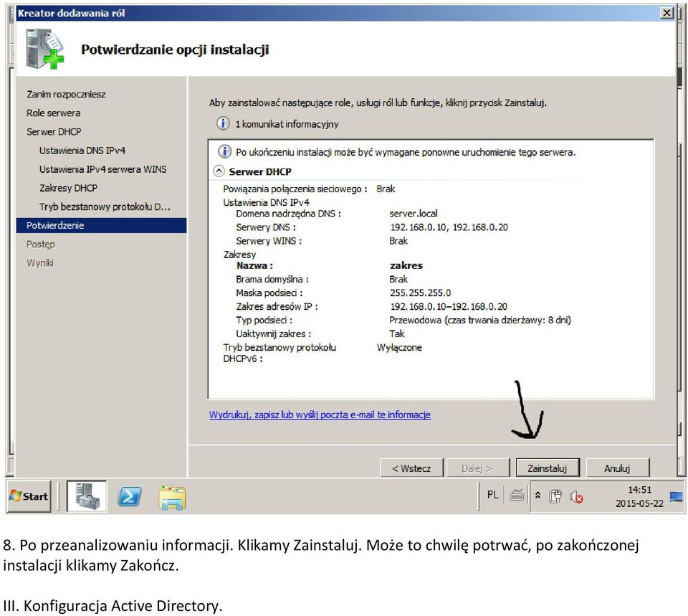Click the bold scope name zakres
Viewport: 688px width, 616px height.
point(406,265)
